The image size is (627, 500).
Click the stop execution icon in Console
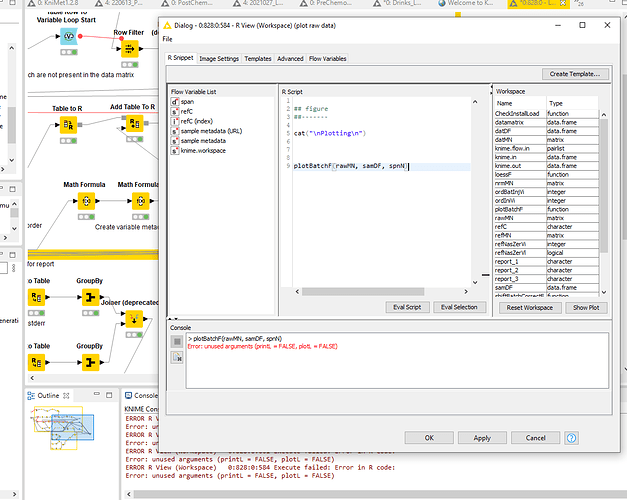(x=177, y=341)
